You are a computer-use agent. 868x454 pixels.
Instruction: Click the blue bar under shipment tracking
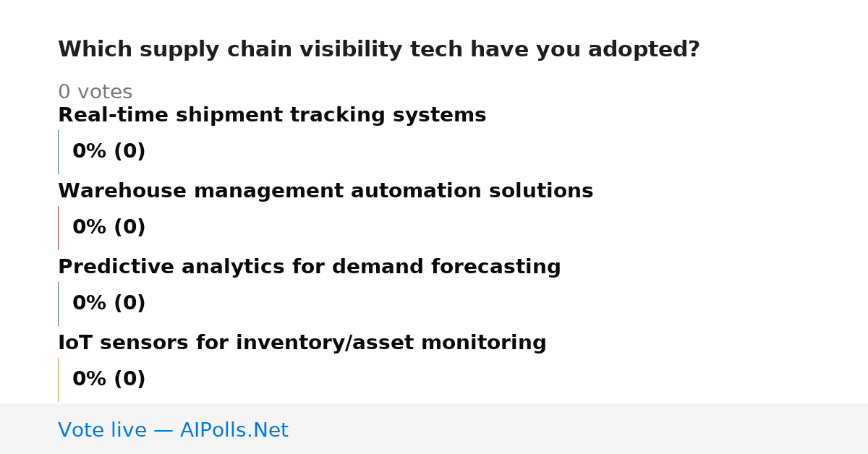point(58,152)
